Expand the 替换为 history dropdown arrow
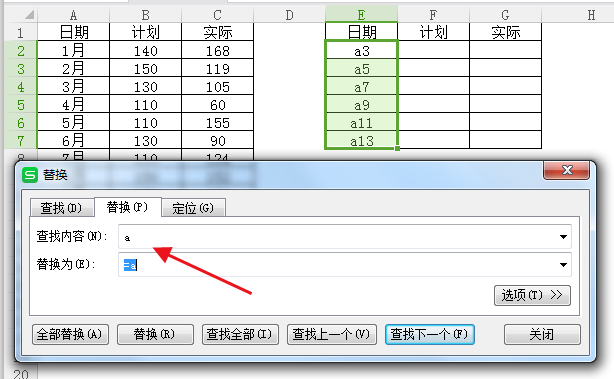Image resolution: width=614 pixels, height=379 pixels. (x=563, y=265)
